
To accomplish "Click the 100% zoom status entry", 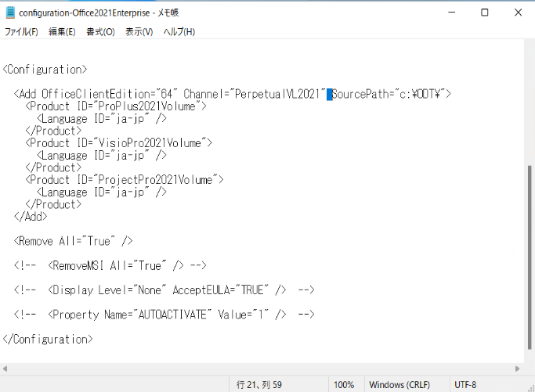I will [344, 385].
